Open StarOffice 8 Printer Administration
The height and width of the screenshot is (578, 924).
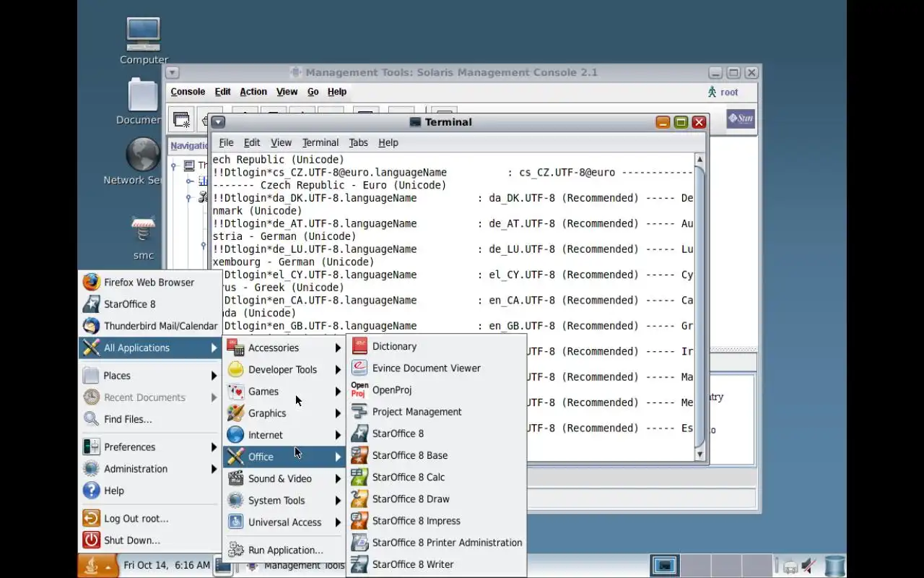click(436, 543)
